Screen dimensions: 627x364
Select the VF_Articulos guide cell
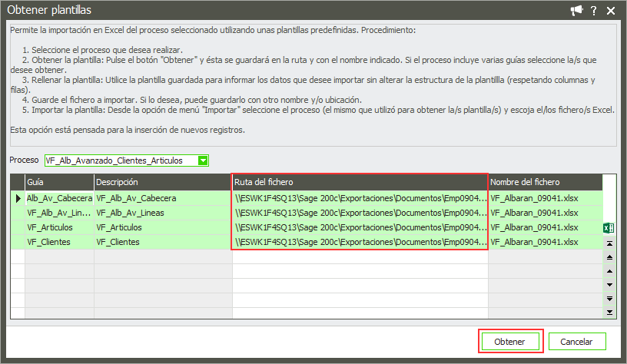(x=59, y=227)
